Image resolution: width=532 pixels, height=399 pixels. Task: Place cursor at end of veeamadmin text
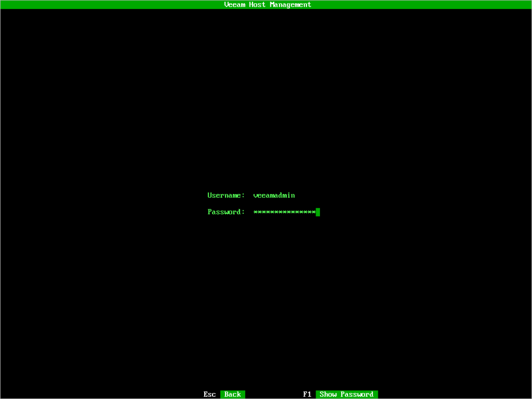click(x=295, y=195)
